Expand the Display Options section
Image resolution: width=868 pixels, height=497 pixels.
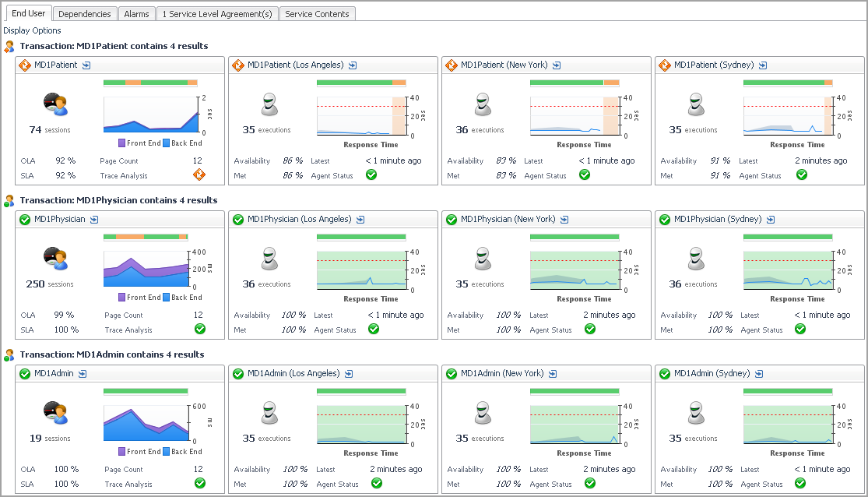tap(32, 30)
